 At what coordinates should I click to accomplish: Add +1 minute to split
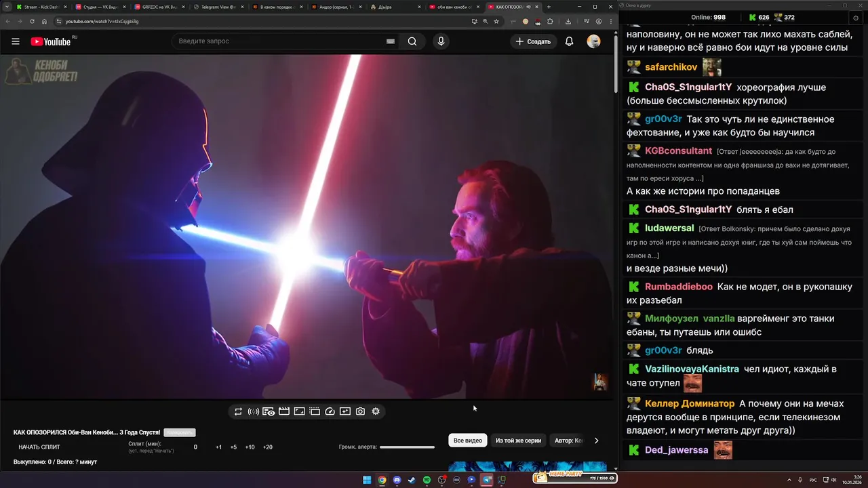218,447
